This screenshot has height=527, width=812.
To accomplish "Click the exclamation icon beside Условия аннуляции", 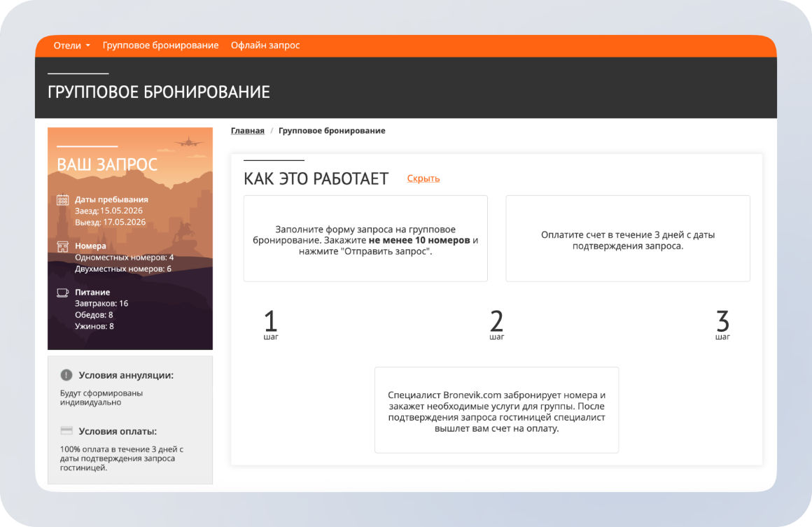I will (66, 375).
